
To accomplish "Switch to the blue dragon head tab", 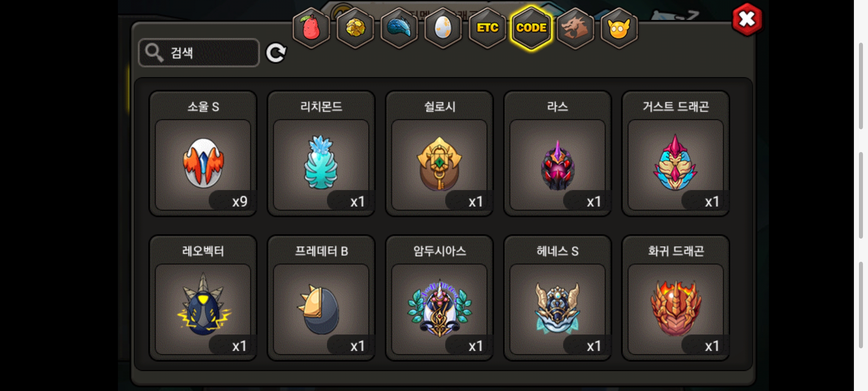I will coord(399,28).
